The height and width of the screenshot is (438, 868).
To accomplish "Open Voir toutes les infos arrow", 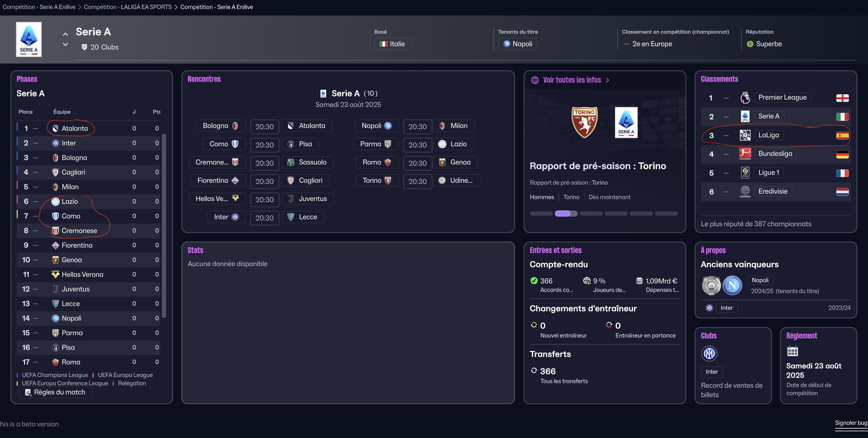I will tap(607, 80).
